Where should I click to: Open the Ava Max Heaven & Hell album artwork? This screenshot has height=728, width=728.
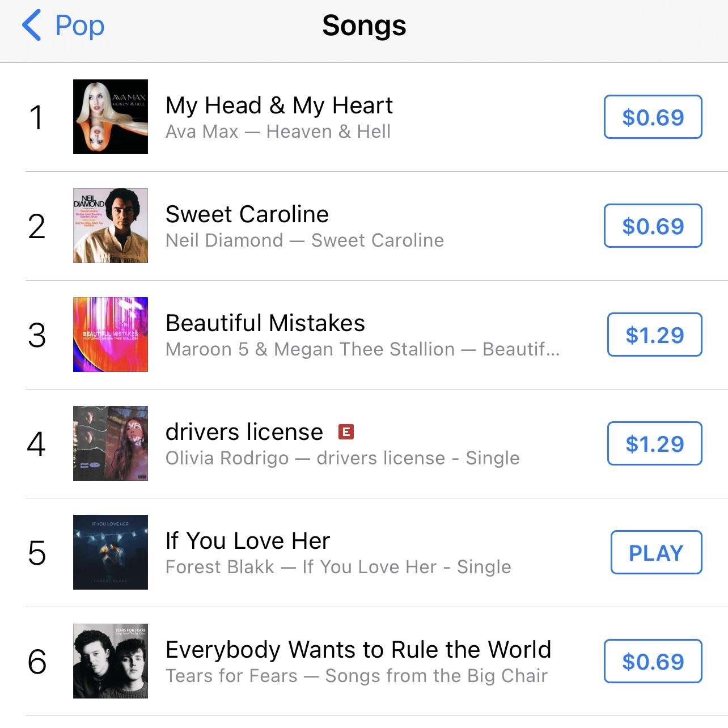(x=110, y=116)
